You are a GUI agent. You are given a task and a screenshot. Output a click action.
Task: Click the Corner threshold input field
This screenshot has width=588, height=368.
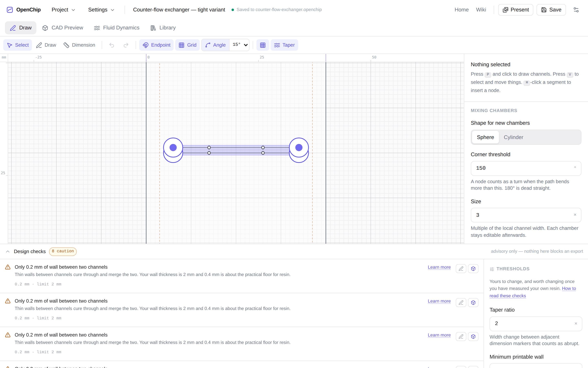point(526,168)
